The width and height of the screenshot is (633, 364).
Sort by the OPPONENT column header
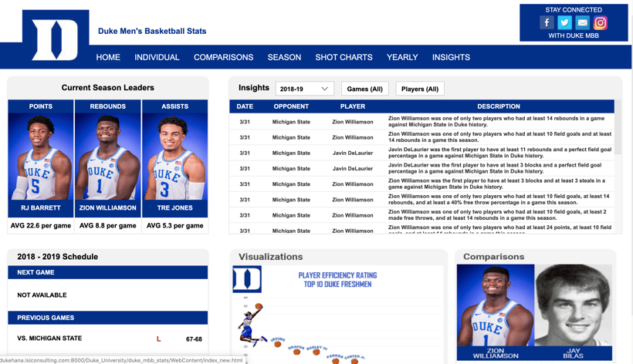pyautogui.click(x=291, y=106)
